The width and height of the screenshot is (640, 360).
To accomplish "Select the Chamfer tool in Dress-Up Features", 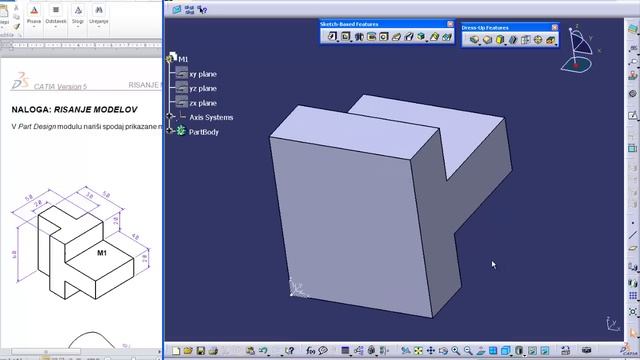I will pyautogui.click(x=487, y=40).
